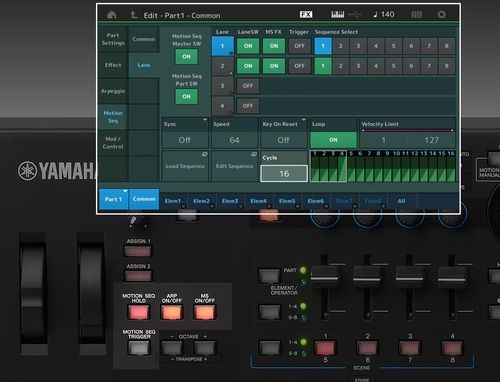Open the keyboard/MIDI settings icon
This screenshot has width=500, height=382.
(x=337, y=14)
